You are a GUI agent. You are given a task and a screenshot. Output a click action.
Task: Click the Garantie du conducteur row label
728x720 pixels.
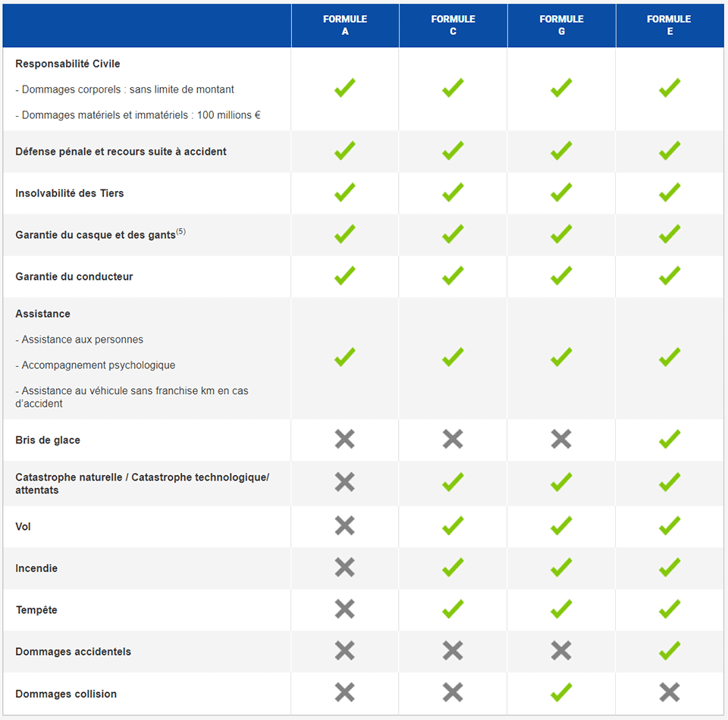(x=74, y=277)
